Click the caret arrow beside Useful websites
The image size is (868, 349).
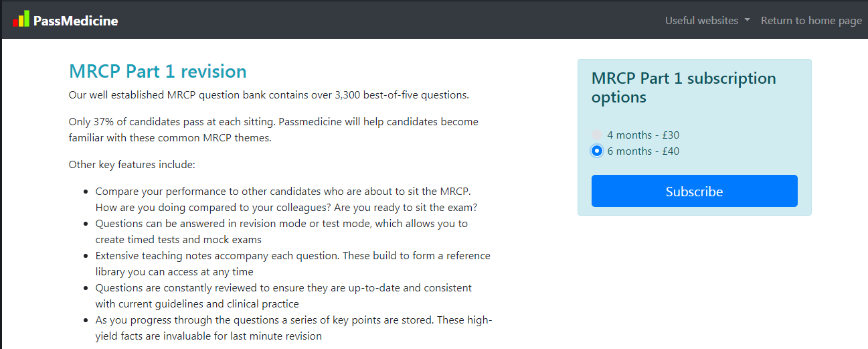pyautogui.click(x=747, y=20)
